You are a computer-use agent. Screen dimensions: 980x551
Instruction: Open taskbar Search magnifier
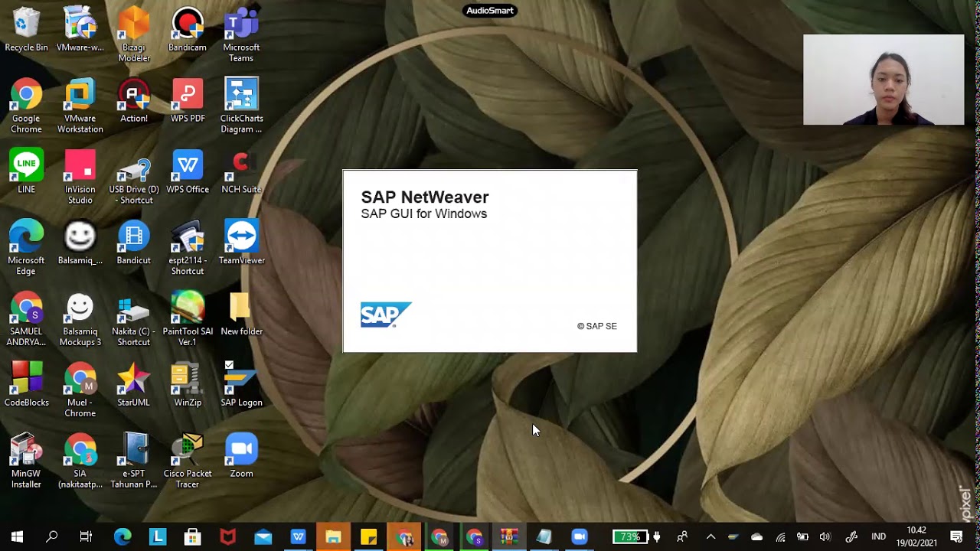pos(52,537)
